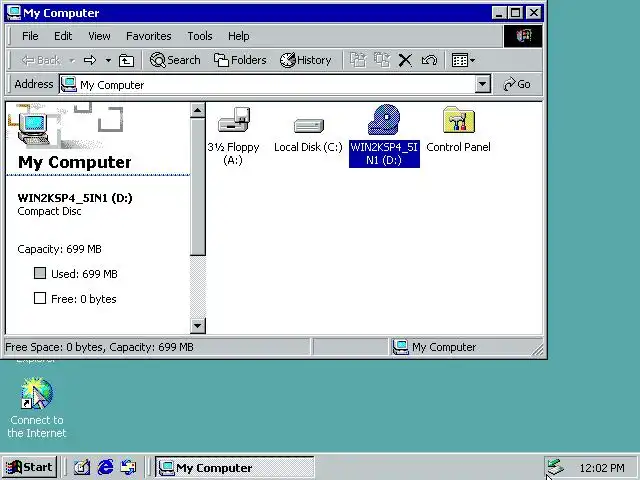Click the My Computer taskbar button
Image resolution: width=640 pixels, height=480 pixels.
tap(235, 467)
